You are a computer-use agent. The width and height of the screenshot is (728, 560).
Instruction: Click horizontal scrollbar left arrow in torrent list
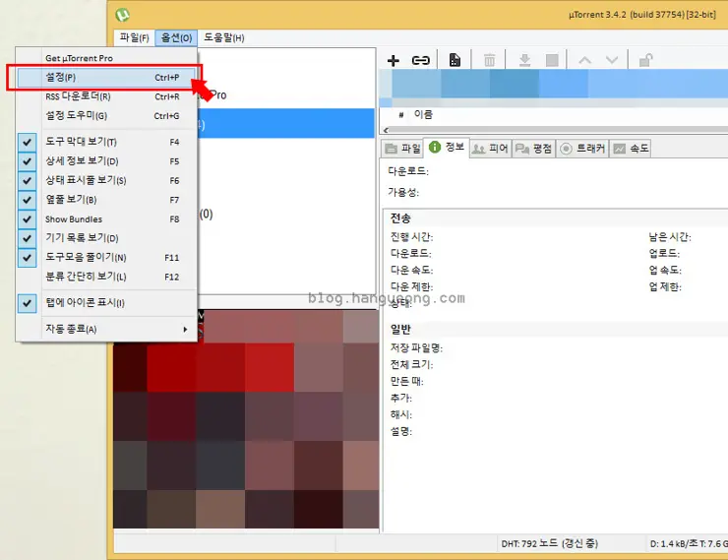tap(386, 130)
